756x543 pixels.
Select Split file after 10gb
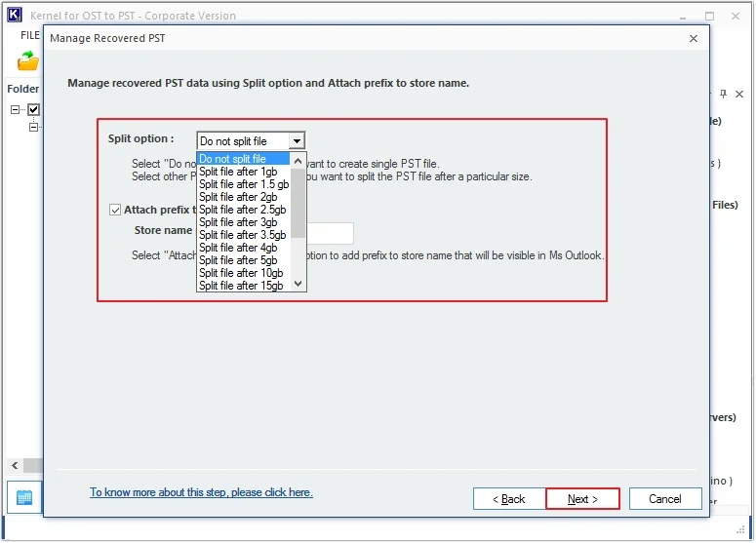pos(244,273)
